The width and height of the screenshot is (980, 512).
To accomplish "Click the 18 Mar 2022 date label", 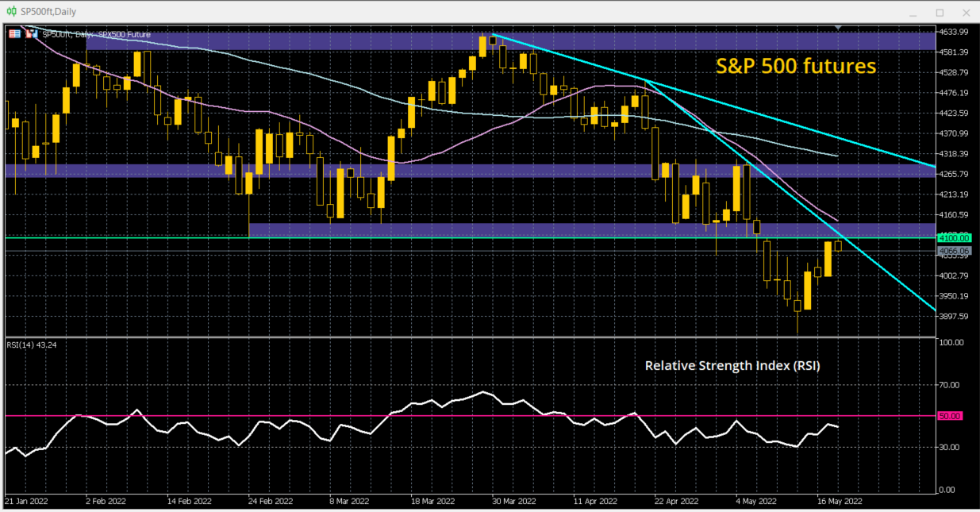I will tap(432, 502).
